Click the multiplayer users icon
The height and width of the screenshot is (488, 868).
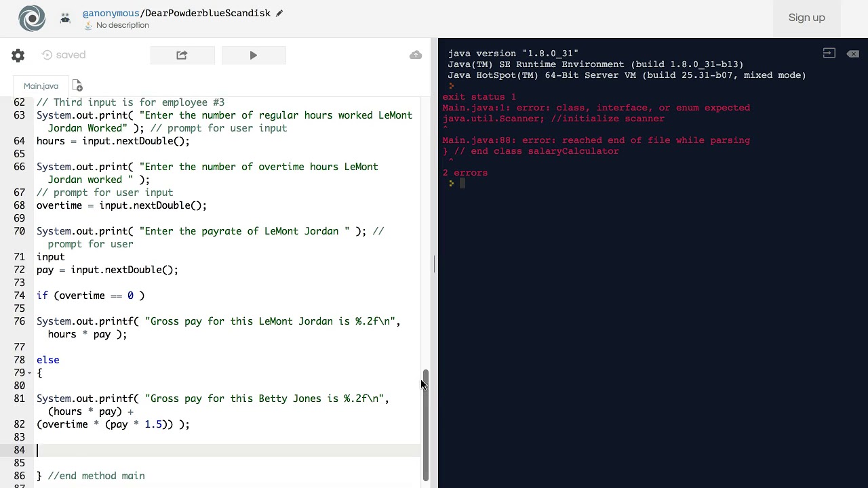65,18
